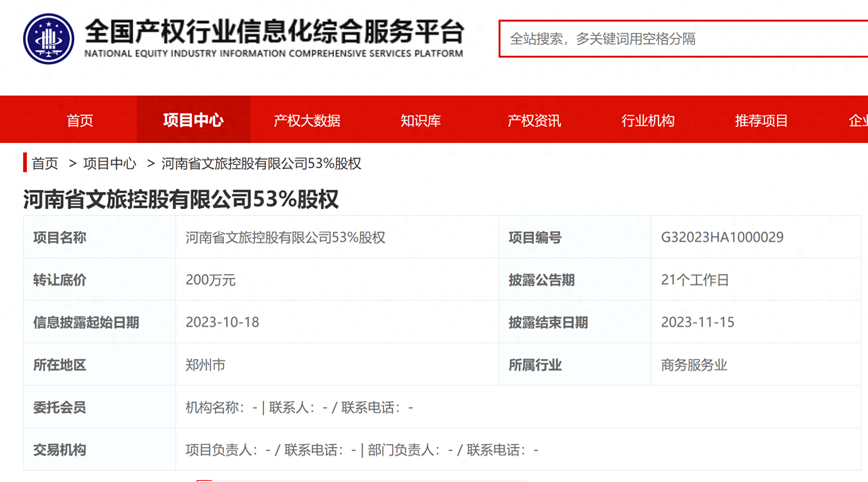The width and height of the screenshot is (868, 482).
Task: Click the 项目名称 label cell
Action: click(100, 237)
